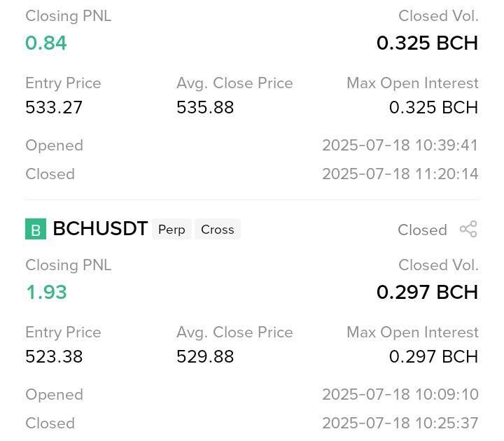Screen dimensions: 504x441
Task: Click the closed time 2025-07-18 10:25:37
Action: tap(400, 423)
